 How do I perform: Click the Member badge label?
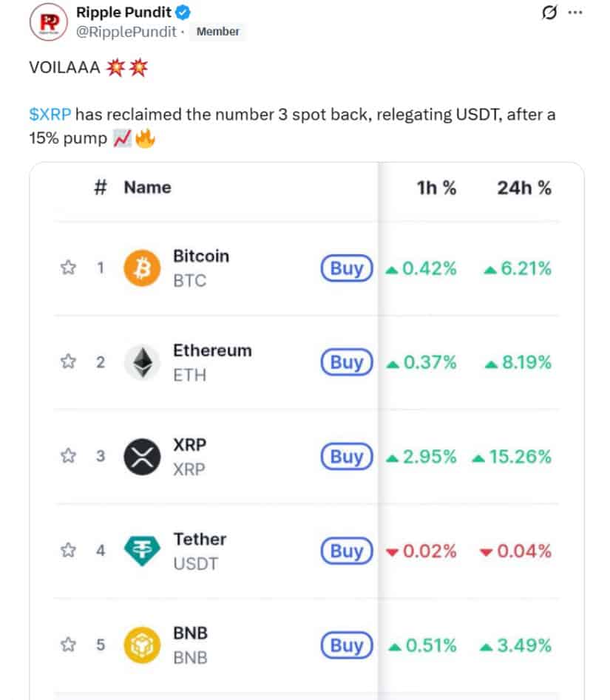point(218,32)
